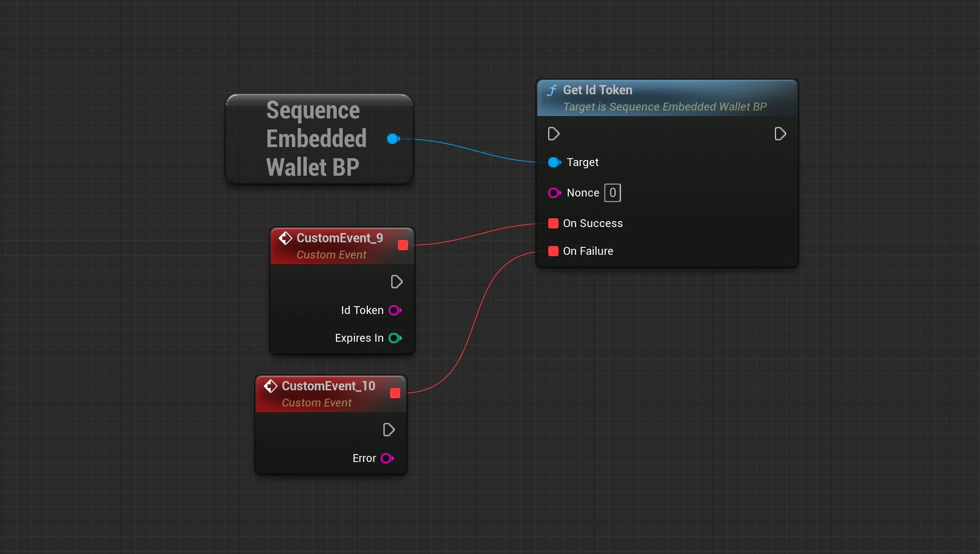This screenshot has height=554, width=980.
Task: Click the magenta Nonce string pin
Action: [x=554, y=193]
